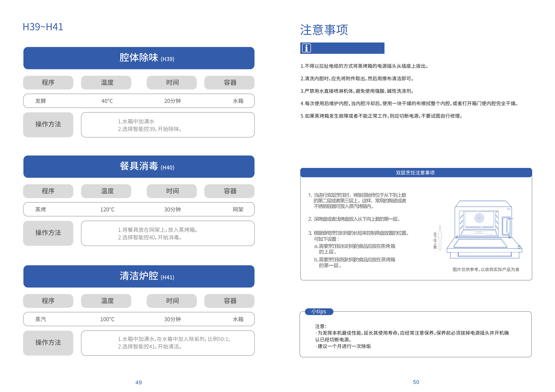Screen dimensions: 555x392
Task: Click the 操作方法 label in H41 section
Action: pyautogui.click(x=48, y=343)
